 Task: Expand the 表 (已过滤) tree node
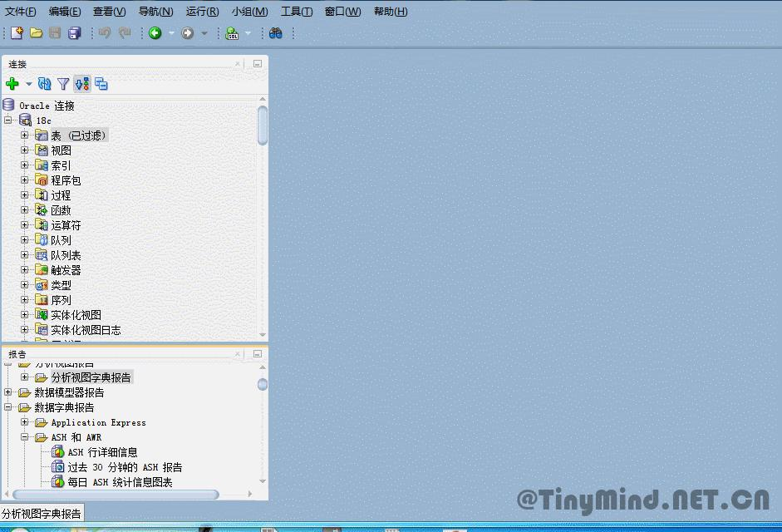pos(25,135)
